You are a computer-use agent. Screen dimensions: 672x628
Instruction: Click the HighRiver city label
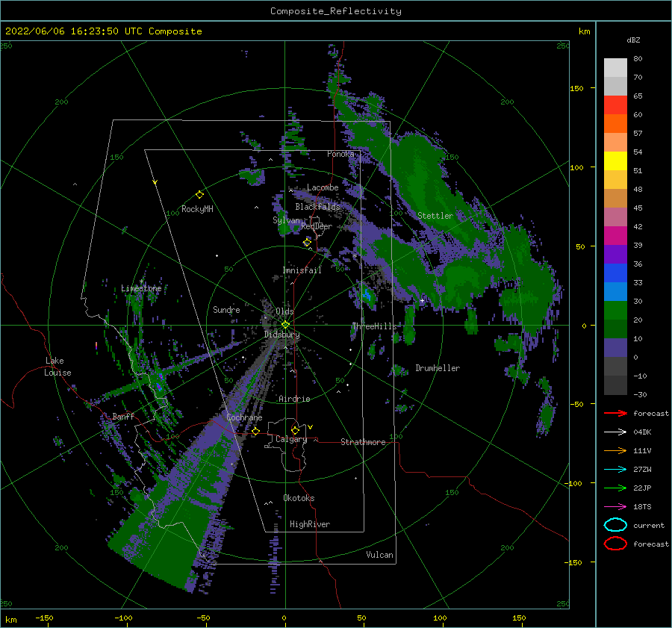(310, 524)
